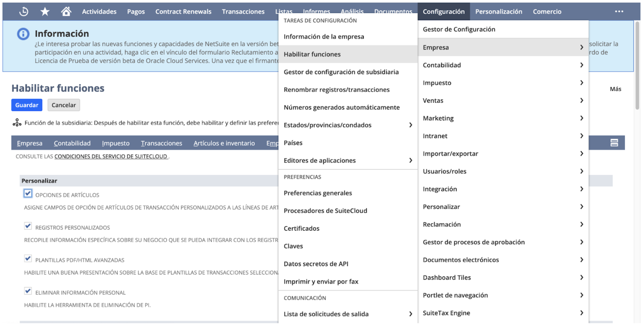Switch to the Empresa subtab

(30, 143)
